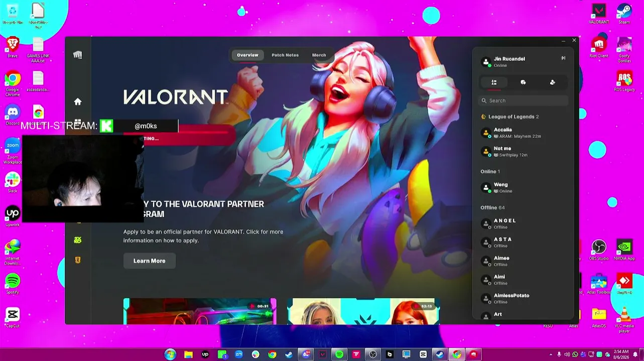Image resolution: width=644 pixels, height=361 pixels.
Task: Select the Riot Client desktop shortcut
Action: click(x=599, y=48)
